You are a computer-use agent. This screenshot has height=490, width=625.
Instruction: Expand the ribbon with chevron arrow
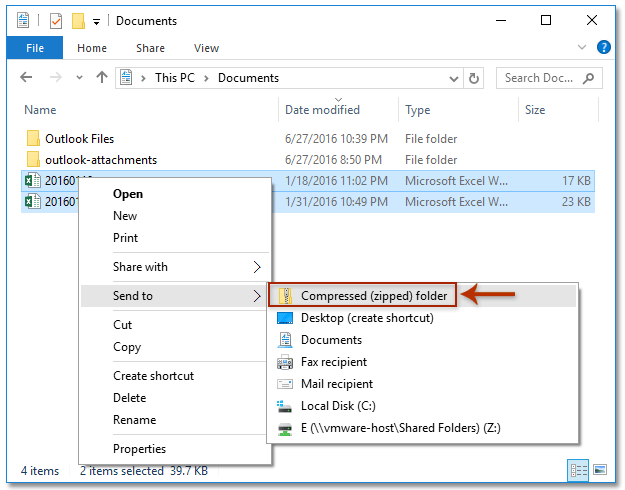coord(584,47)
